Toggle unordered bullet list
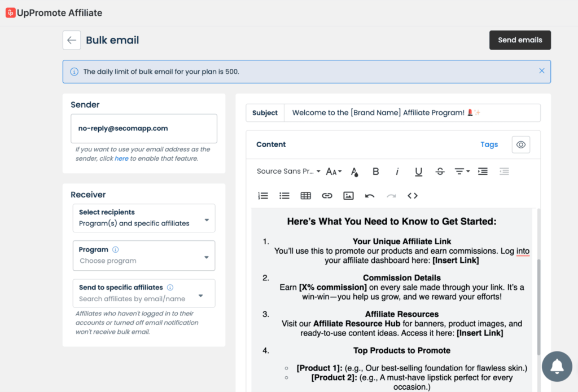This screenshot has width=578, height=392. [x=284, y=196]
